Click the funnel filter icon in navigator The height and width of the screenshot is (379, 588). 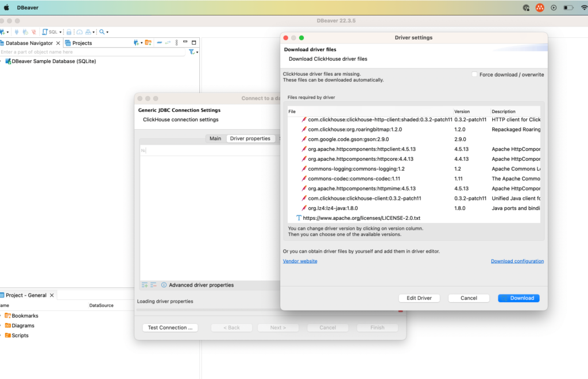(x=192, y=52)
